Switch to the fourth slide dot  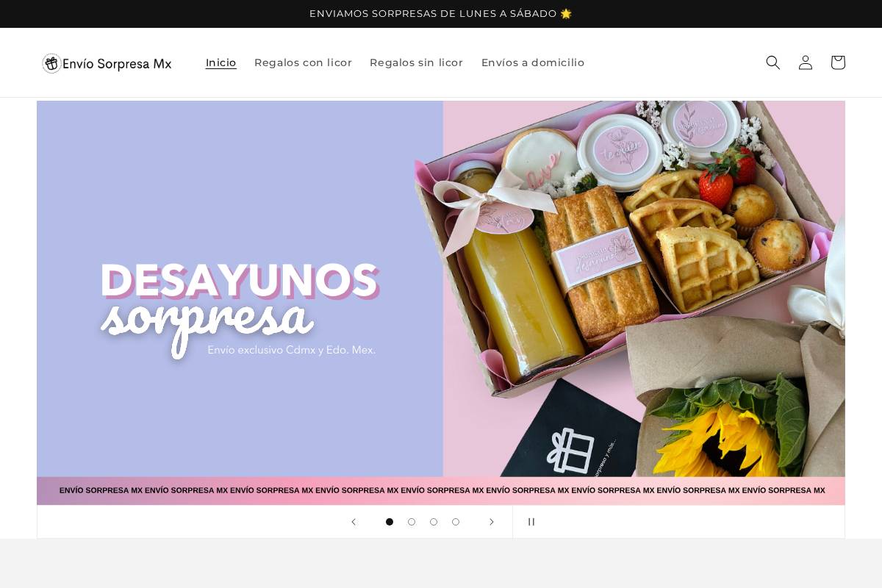pos(456,522)
